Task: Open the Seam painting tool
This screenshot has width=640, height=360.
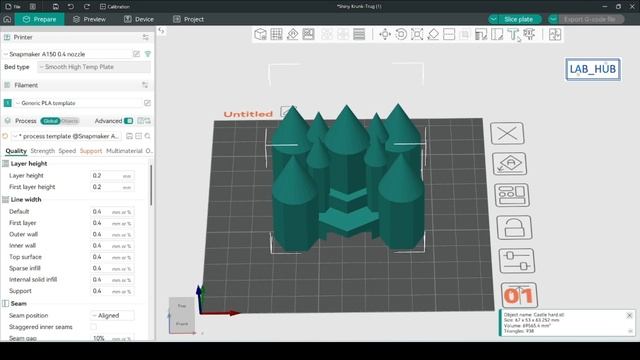Action: pyautogui.click(x=497, y=34)
